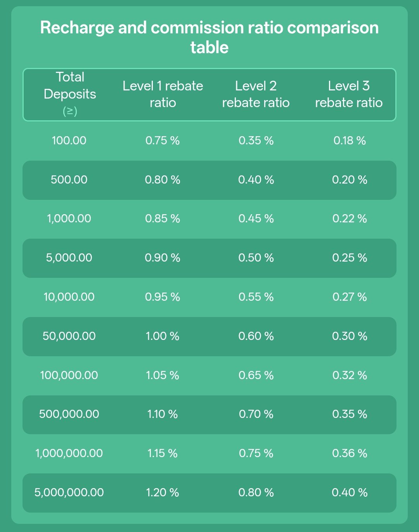Click the 0.55 % Level 2 value
The width and height of the screenshot is (419, 532).
(x=256, y=297)
